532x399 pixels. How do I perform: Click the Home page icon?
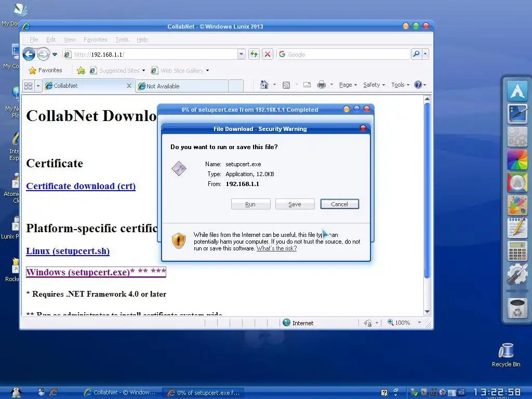click(264, 85)
